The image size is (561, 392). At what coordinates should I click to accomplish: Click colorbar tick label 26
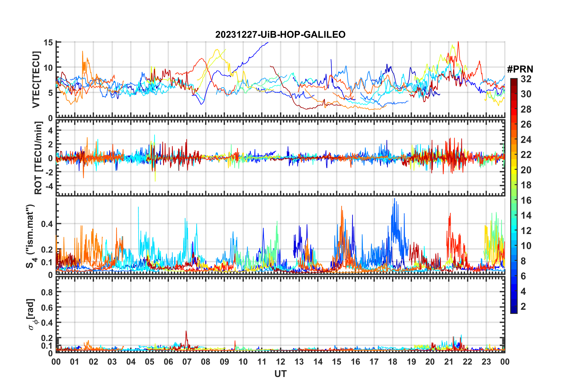[x=526, y=124]
